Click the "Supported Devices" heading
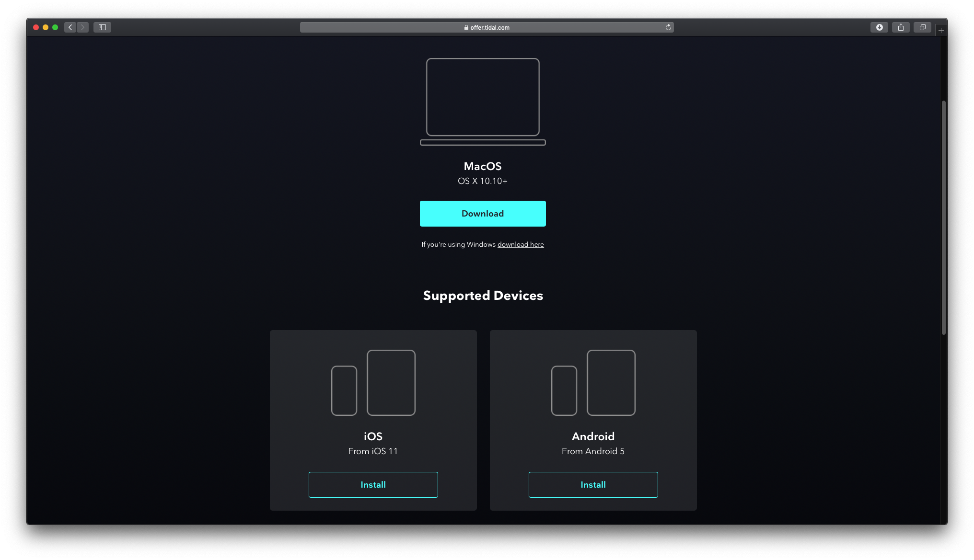Screen dimensions: 974x560 (483, 296)
